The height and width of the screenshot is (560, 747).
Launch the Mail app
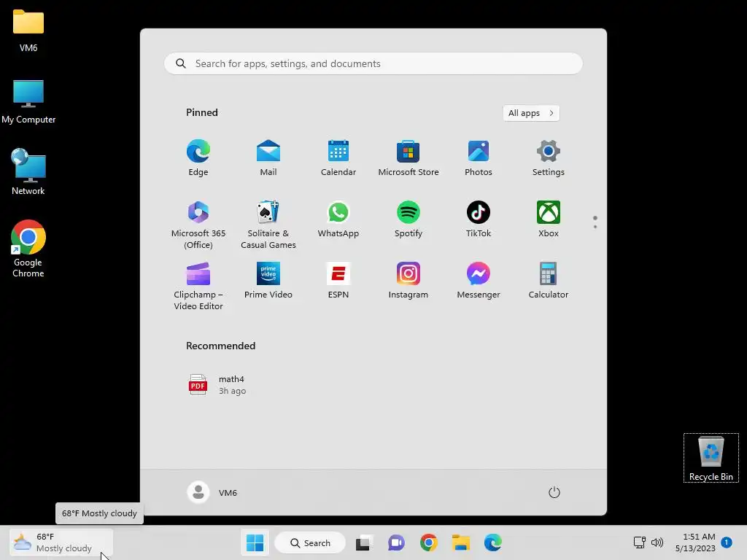click(268, 157)
